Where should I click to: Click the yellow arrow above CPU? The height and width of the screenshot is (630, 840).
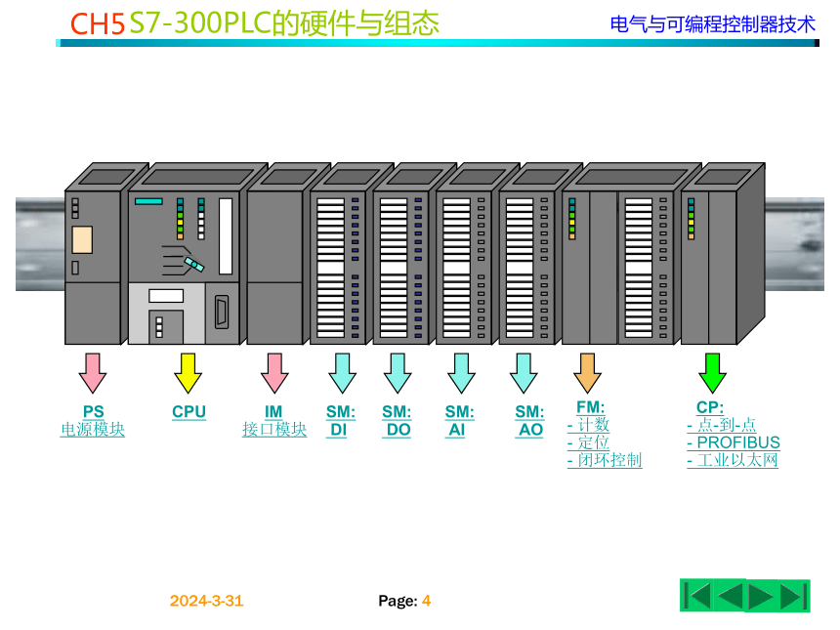[189, 373]
